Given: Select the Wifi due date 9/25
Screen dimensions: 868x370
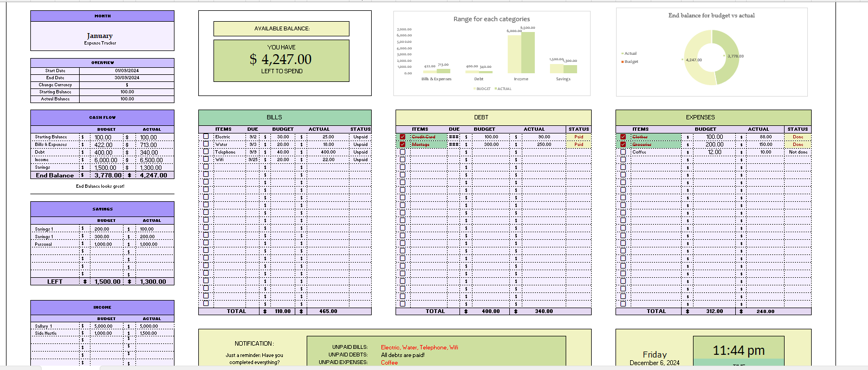Looking at the screenshot, I should [x=252, y=160].
